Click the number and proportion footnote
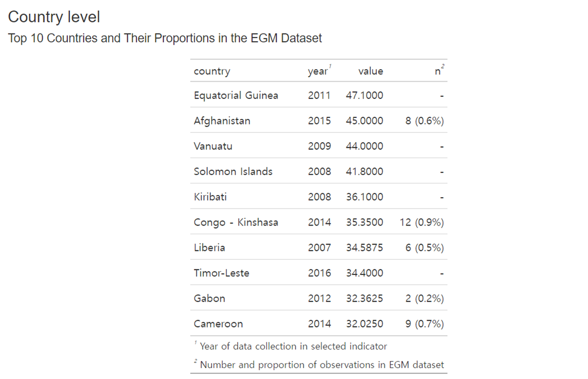This screenshot has height=379, width=588. (x=322, y=365)
